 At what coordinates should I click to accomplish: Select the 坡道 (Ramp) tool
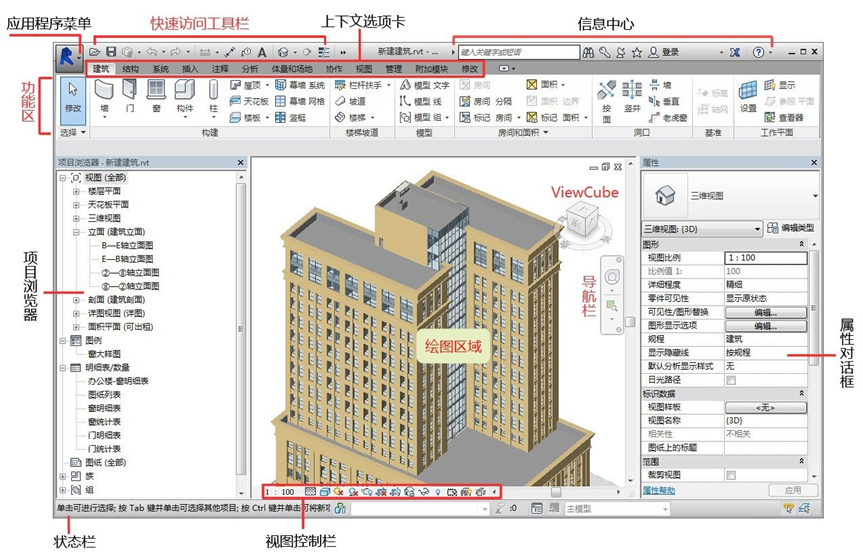pyautogui.click(x=351, y=101)
